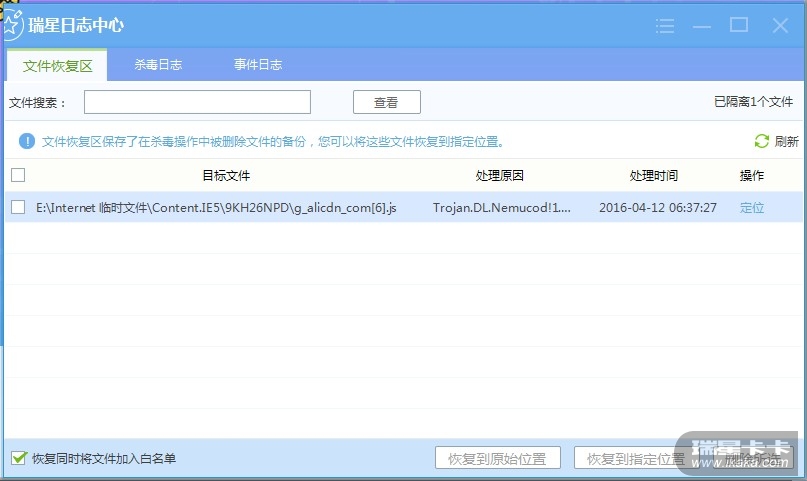Screen dimensions: 807x481
Task: Sort by 目标文件 column header
Action: tap(226, 175)
